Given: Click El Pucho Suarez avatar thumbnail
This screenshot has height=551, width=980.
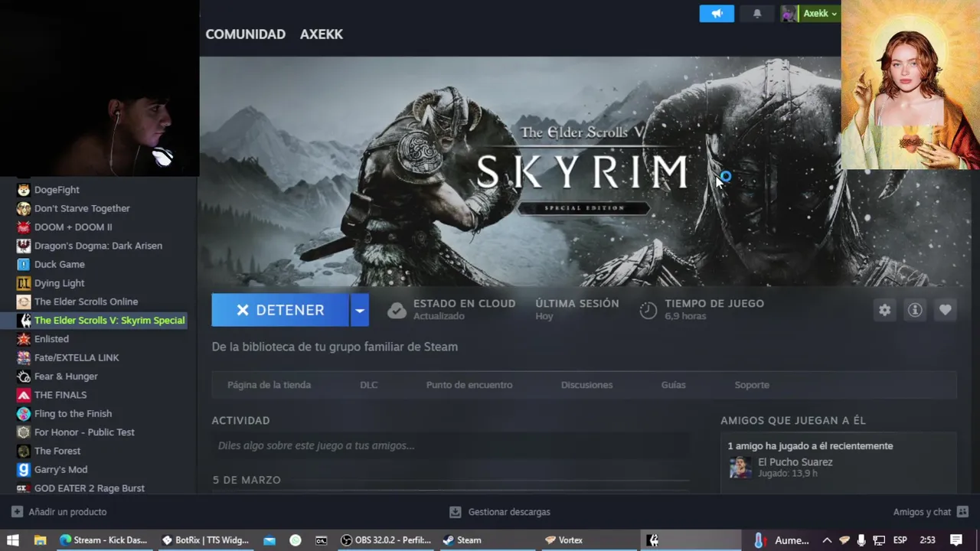Looking at the screenshot, I should [x=740, y=468].
